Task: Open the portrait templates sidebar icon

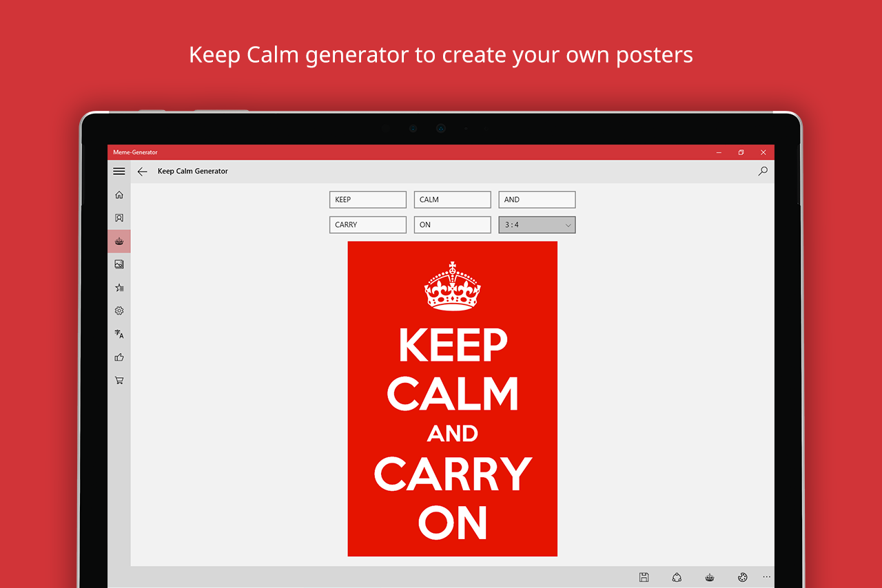Action: pos(119,218)
